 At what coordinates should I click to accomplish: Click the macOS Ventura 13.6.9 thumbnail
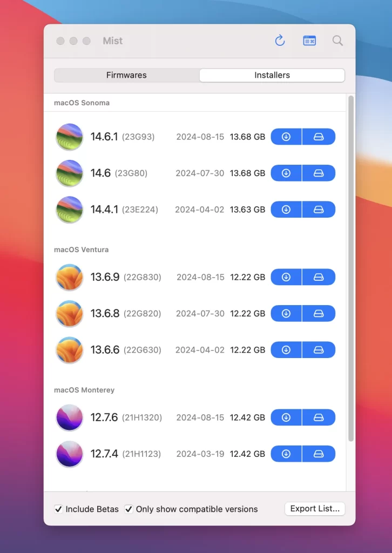tap(70, 277)
